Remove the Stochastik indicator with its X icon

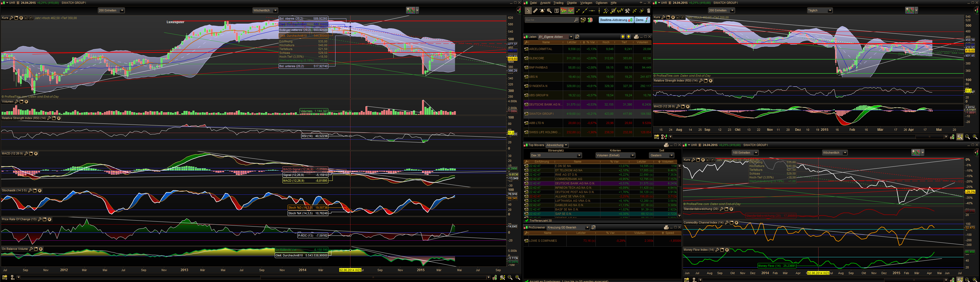pyautogui.click(x=39, y=190)
